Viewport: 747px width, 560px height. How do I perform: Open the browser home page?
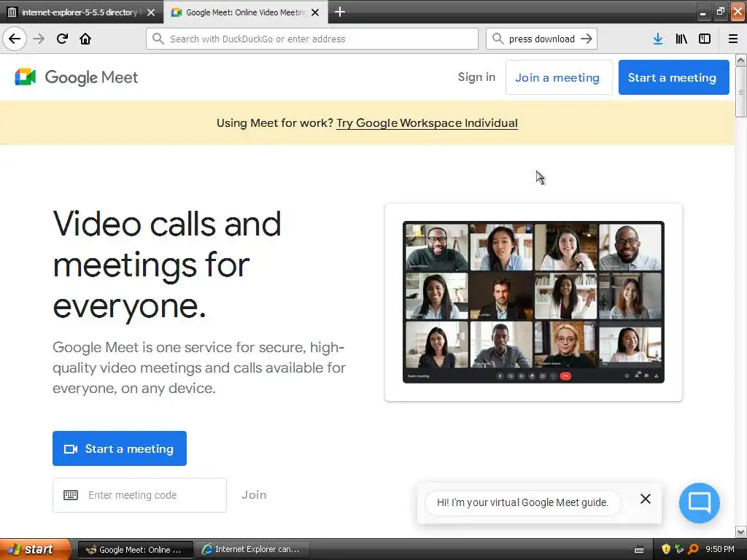point(85,39)
